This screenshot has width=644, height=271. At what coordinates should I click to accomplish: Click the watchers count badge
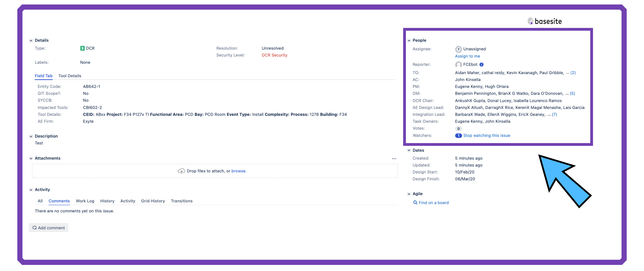tap(458, 136)
